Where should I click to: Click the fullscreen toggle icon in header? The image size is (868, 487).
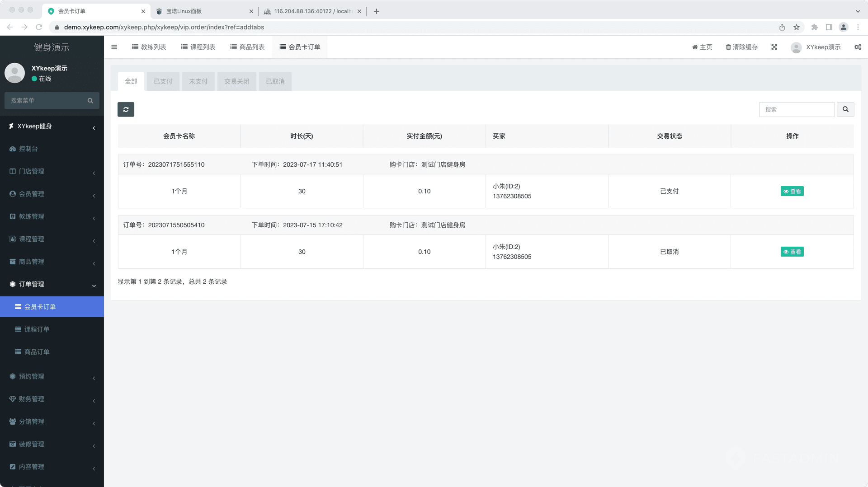coord(774,47)
